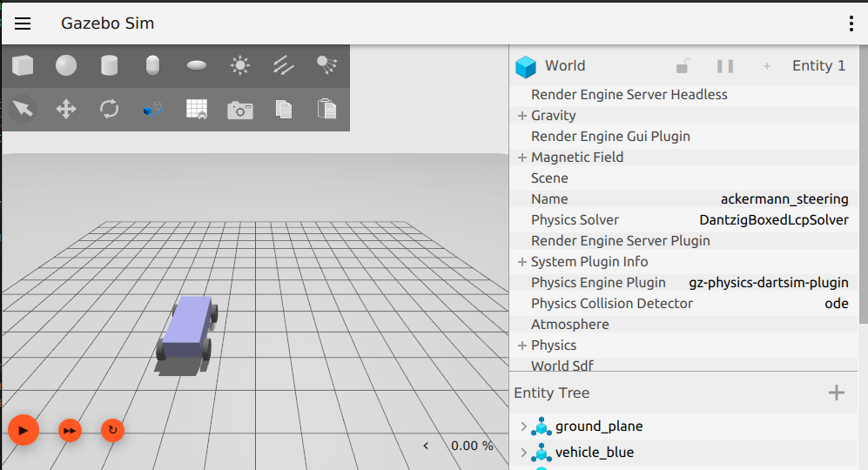Viewport: 868px width, 470px height.
Task: Click the paste entity icon
Action: (x=326, y=109)
